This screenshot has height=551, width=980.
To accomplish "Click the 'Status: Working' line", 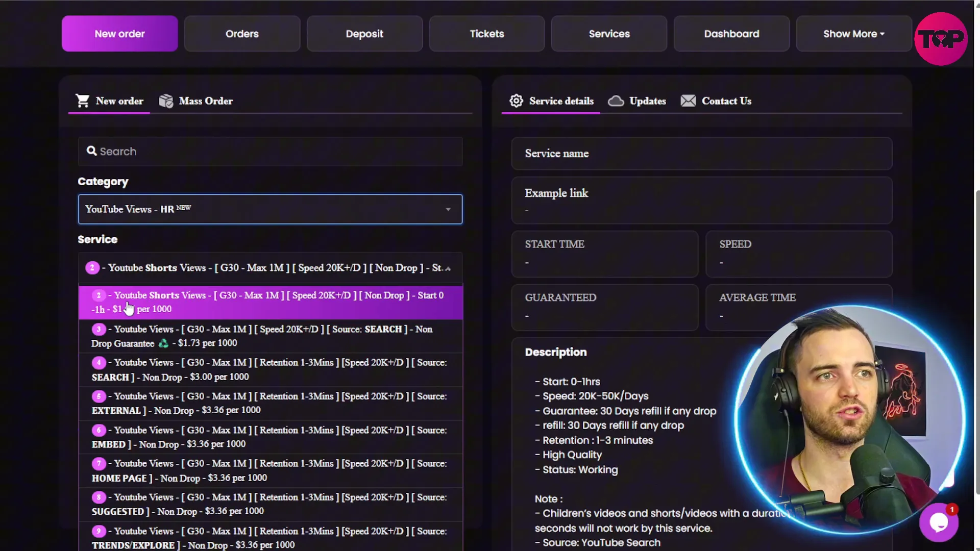I will click(x=576, y=470).
